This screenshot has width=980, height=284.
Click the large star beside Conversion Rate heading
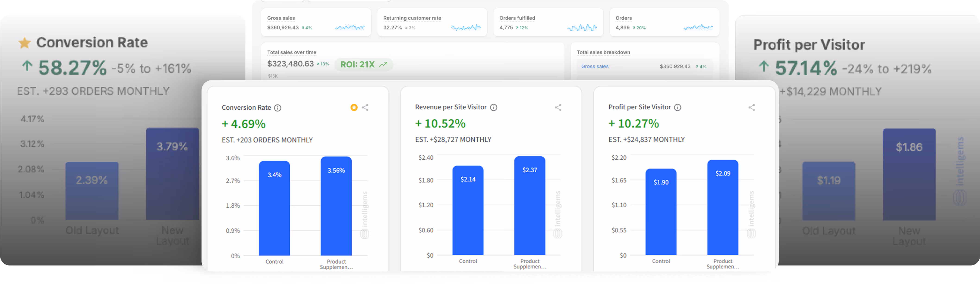(25, 43)
